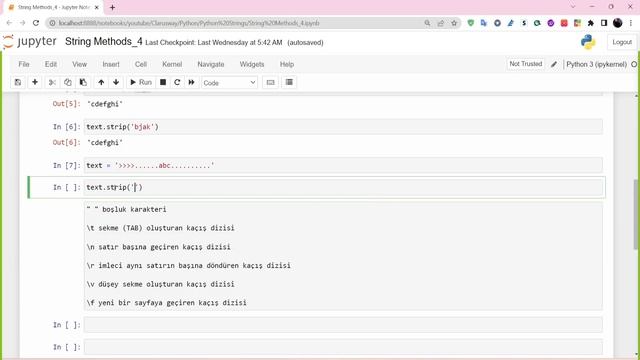Click the pencil edit icon near kernel name
This screenshot has width=640, height=360.
point(554,64)
